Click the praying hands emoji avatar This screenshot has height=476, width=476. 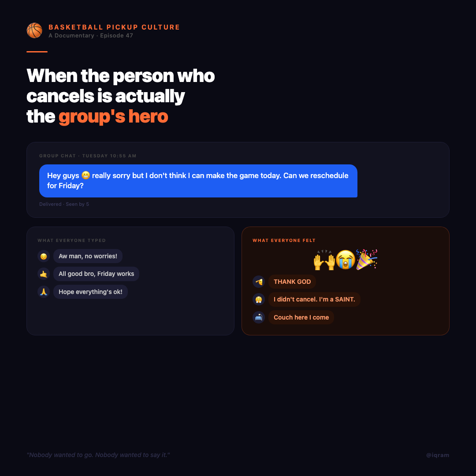[x=44, y=292]
